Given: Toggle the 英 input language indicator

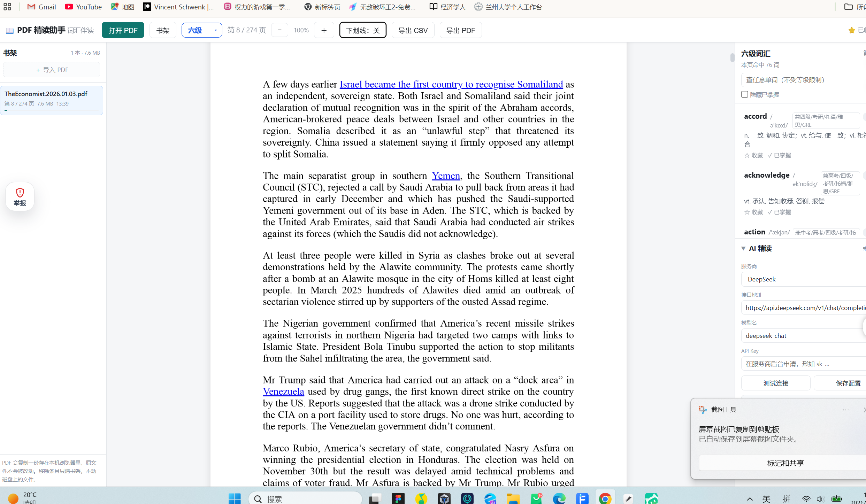Looking at the screenshot, I should 766,499.
